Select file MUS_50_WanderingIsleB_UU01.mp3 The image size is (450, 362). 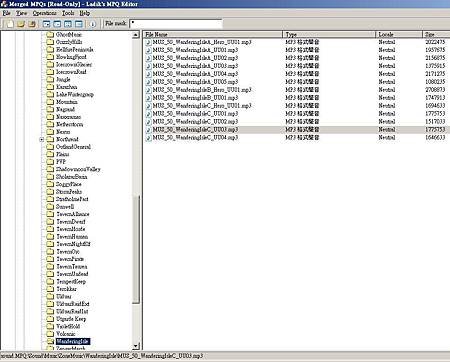pos(195,98)
